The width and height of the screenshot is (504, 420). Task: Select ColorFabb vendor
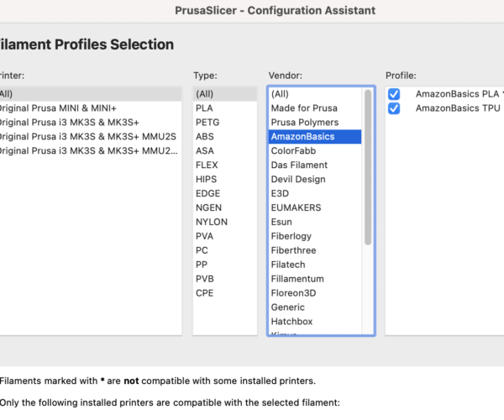[x=315, y=150]
